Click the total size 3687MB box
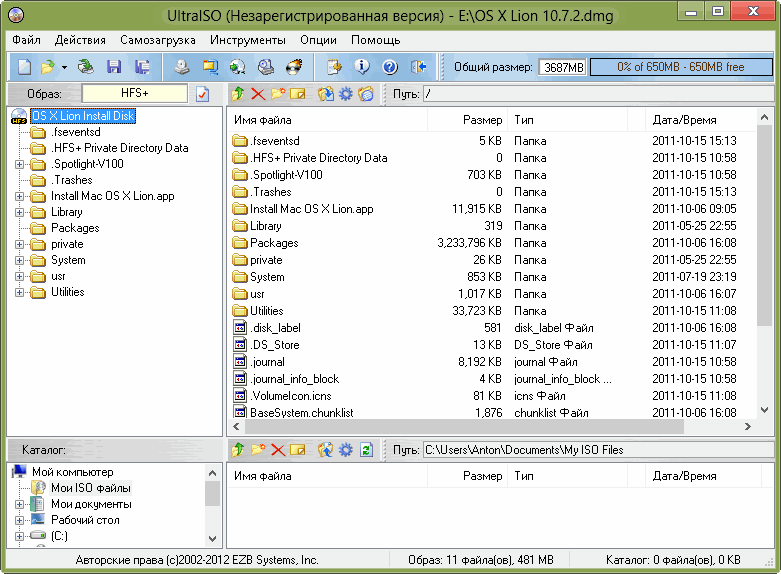Image resolution: width=781 pixels, height=574 pixels. [563, 67]
